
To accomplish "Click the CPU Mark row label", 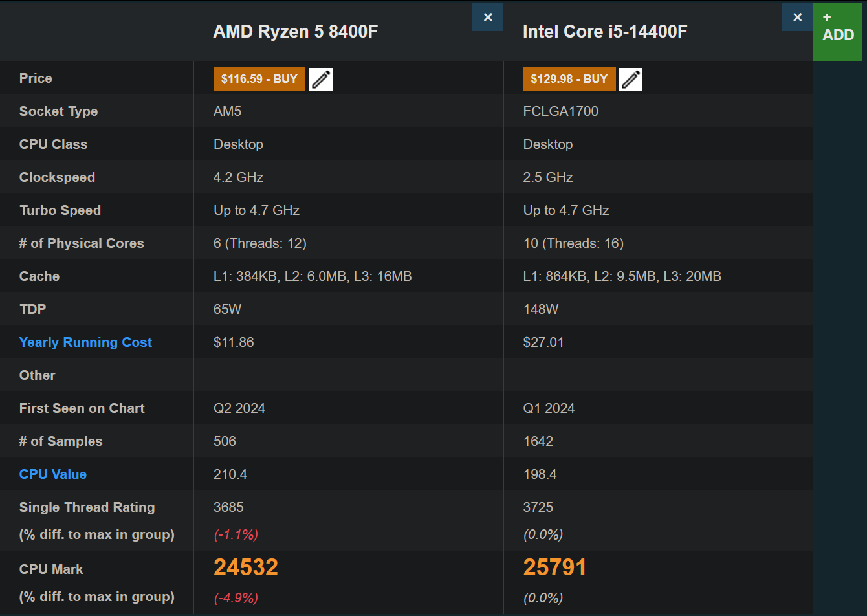I will [51, 569].
